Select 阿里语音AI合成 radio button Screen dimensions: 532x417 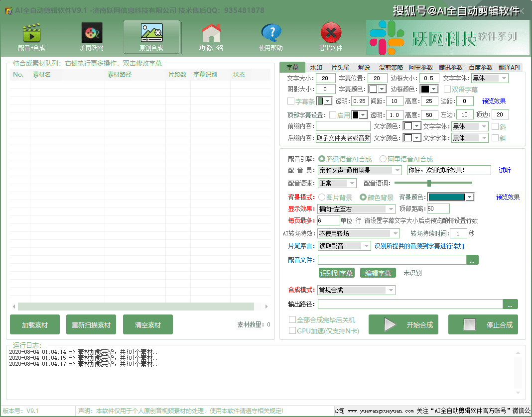[383, 159]
